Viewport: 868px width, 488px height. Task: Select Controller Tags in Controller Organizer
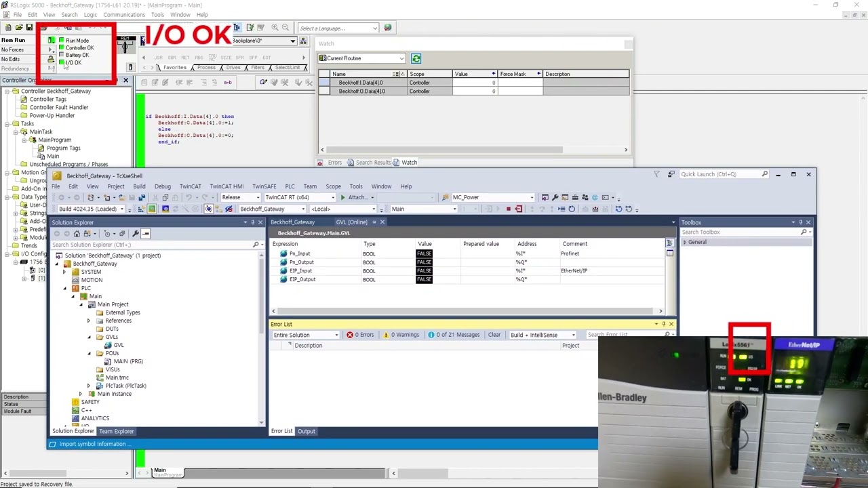tap(47, 99)
